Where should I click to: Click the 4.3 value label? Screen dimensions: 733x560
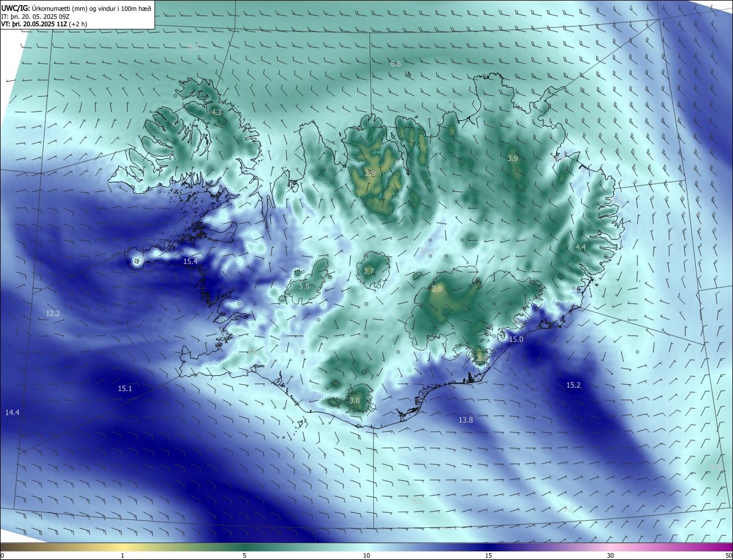point(216,113)
